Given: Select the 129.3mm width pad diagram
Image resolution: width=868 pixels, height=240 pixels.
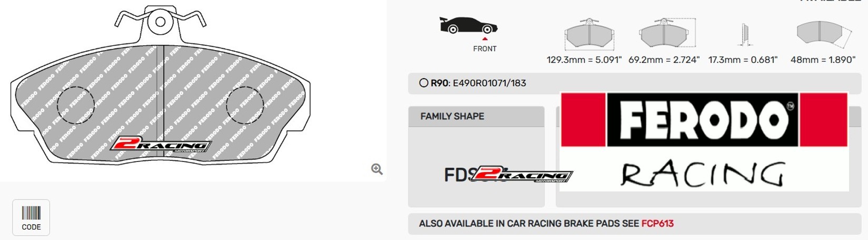Looking at the screenshot, I should click(589, 34).
